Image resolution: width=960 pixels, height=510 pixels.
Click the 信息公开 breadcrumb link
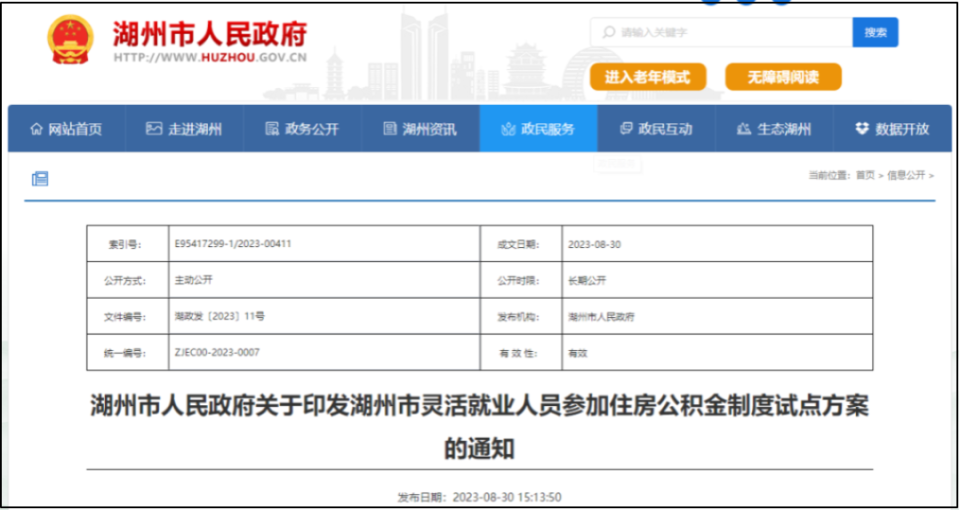point(906,176)
